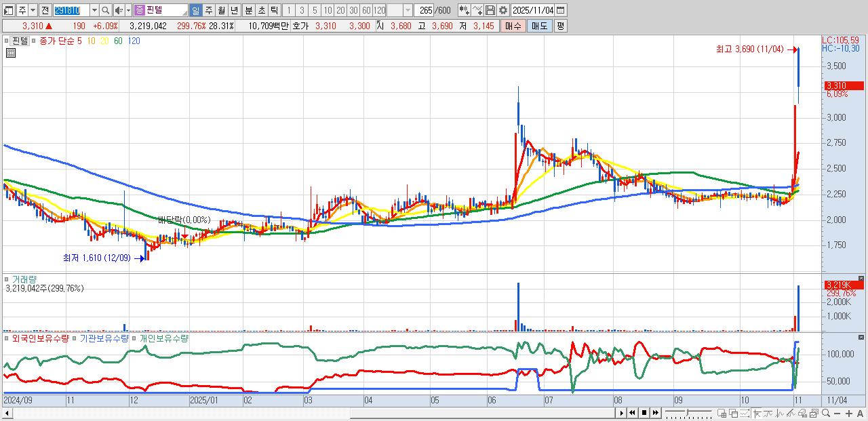Click the crosshair arrow cursor icon
The width and height of the screenshot is (868, 421).
coord(756,413)
